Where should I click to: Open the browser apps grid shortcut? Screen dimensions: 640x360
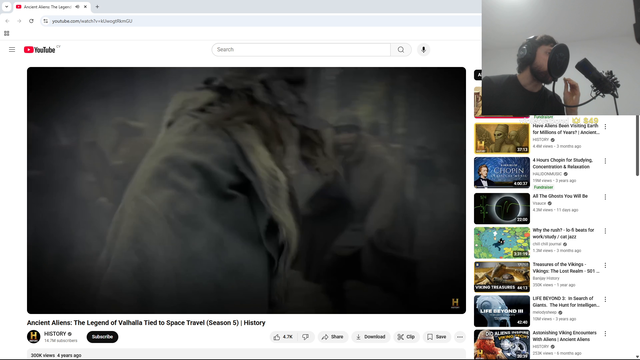pos(7,33)
